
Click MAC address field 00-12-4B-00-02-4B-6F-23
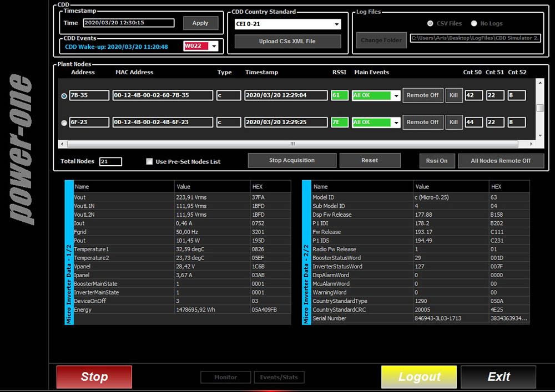163,123
